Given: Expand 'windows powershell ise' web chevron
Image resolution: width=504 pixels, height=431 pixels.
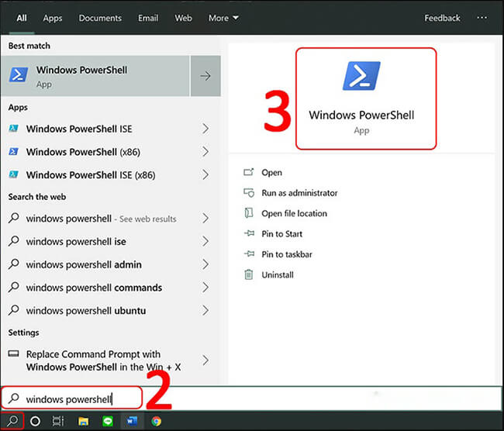Looking at the screenshot, I should (x=205, y=241).
